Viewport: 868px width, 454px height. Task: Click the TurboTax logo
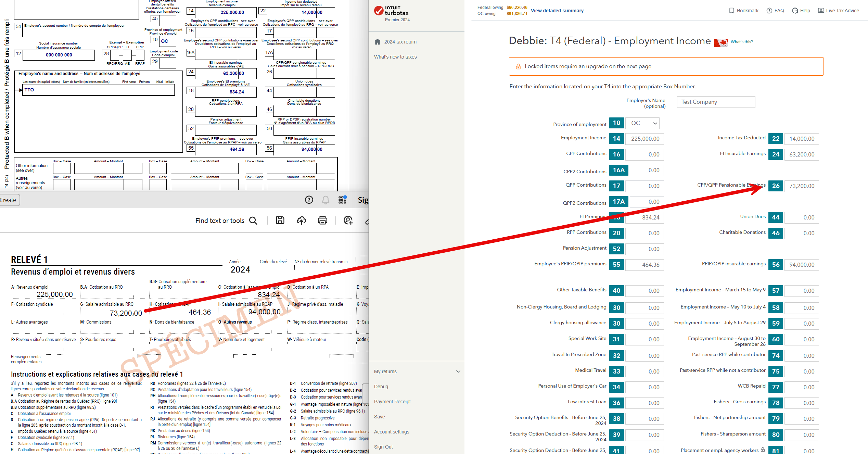pyautogui.click(x=391, y=11)
